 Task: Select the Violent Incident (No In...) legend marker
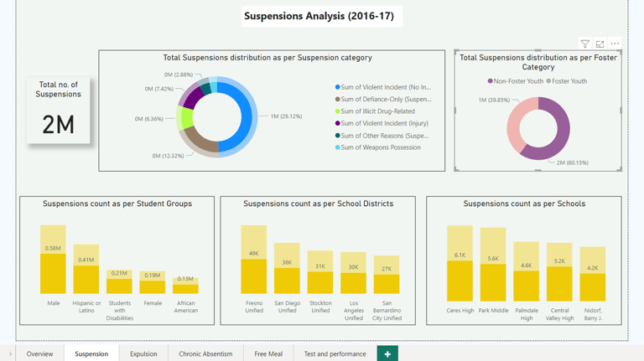tap(338, 87)
